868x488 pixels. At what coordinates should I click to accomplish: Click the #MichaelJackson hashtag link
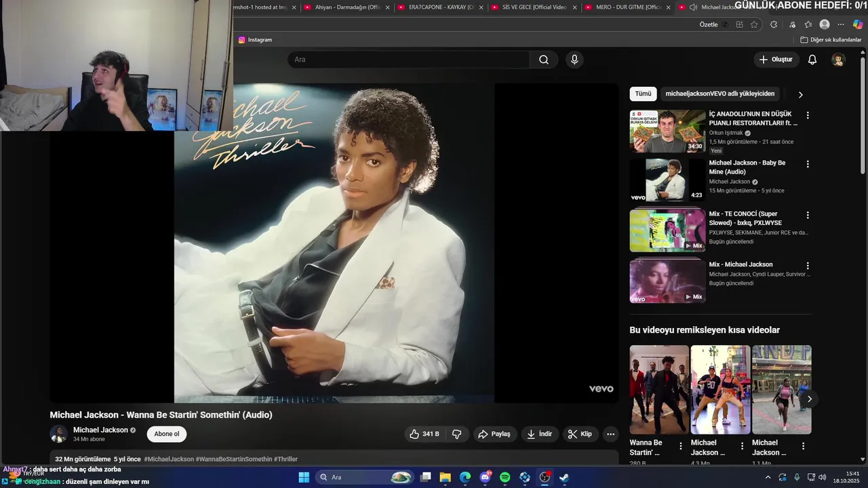point(169,459)
